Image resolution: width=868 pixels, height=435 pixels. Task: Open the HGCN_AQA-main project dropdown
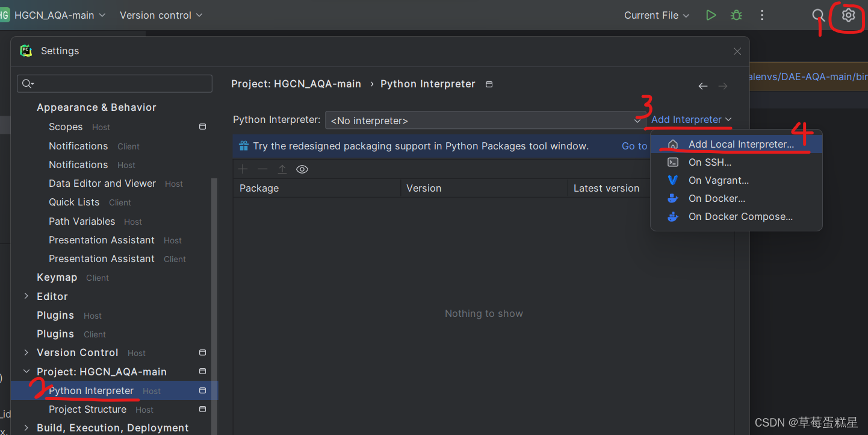[x=60, y=15]
